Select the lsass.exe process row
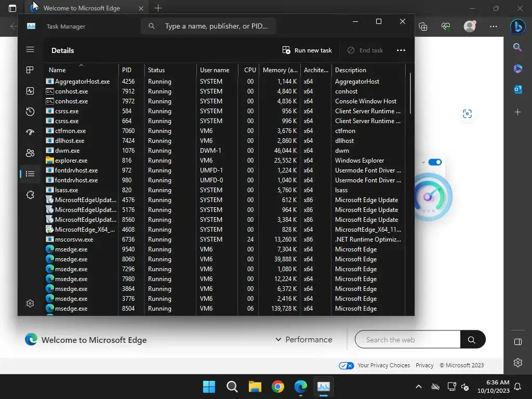This screenshot has height=399, width=532. (224, 190)
